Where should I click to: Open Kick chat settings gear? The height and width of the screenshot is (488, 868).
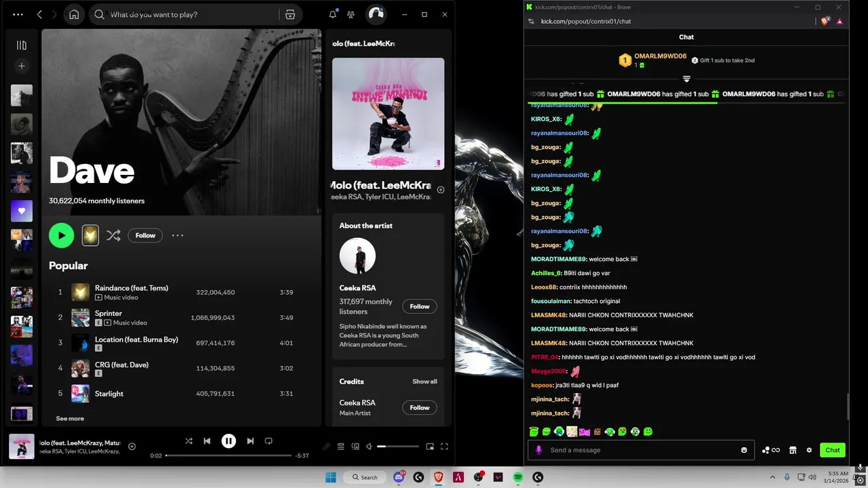[x=809, y=450]
